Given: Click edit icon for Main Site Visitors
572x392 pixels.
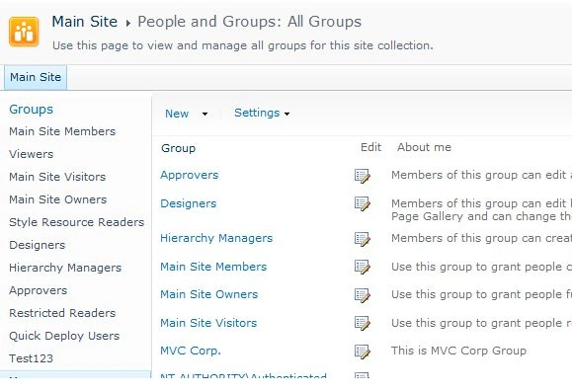Looking at the screenshot, I should point(363,323).
